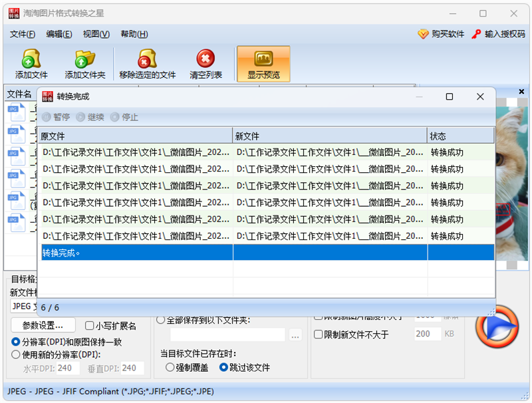Click the 新文件 column header
Image resolution: width=532 pixels, height=403 pixels.
coord(330,136)
